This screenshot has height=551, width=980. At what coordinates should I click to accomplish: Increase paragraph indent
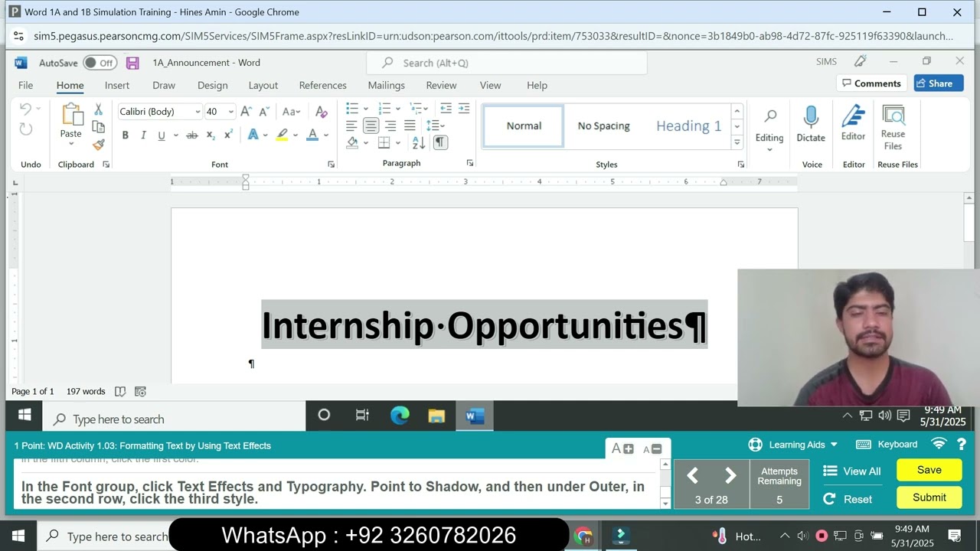[x=463, y=109]
